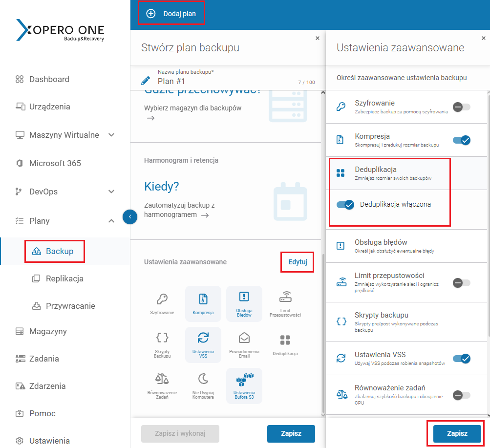490x448 pixels.
Task: Click the Edytuj link for advanced settings
Action: click(x=298, y=262)
